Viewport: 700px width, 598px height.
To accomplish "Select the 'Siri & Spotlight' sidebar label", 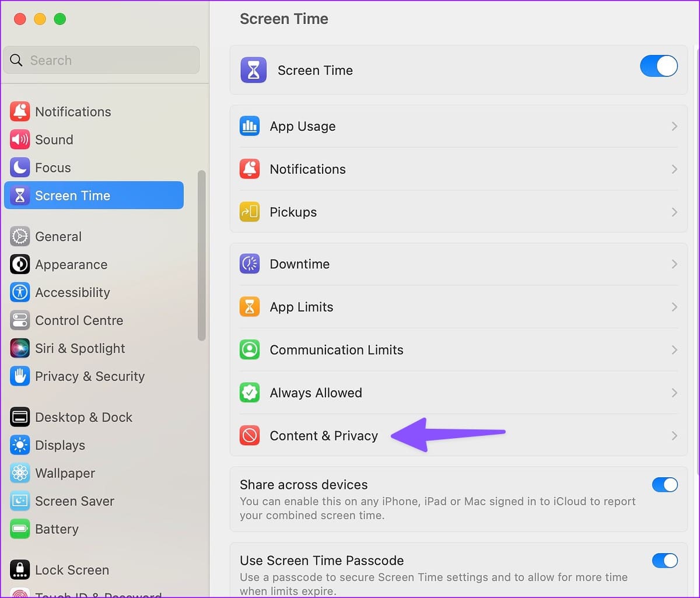I will [x=80, y=348].
